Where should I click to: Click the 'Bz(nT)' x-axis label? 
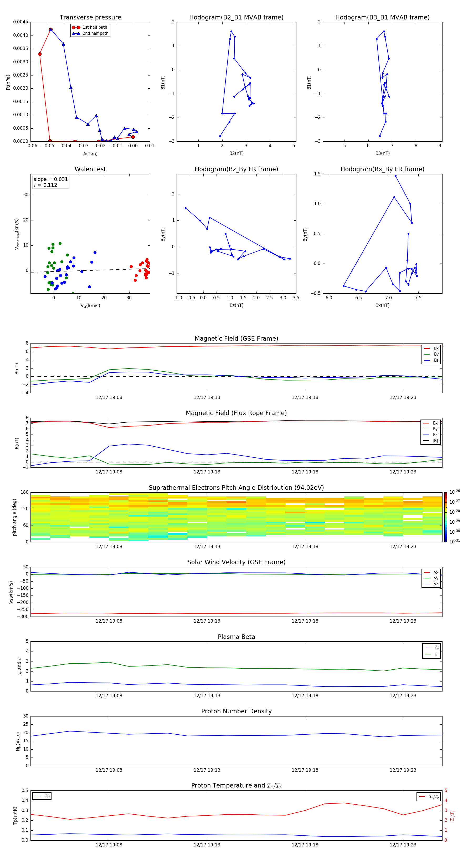pos(236,305)
